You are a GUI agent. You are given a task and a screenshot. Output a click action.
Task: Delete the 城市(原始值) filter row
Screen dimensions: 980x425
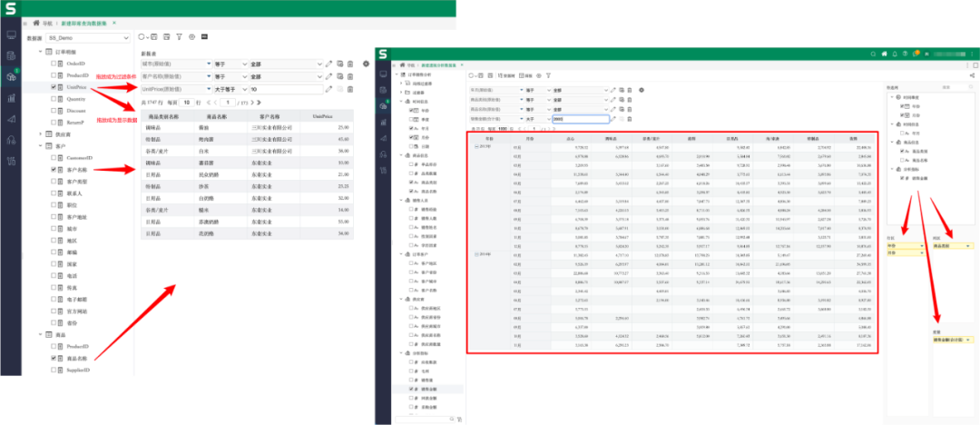[x=350, y=64]
